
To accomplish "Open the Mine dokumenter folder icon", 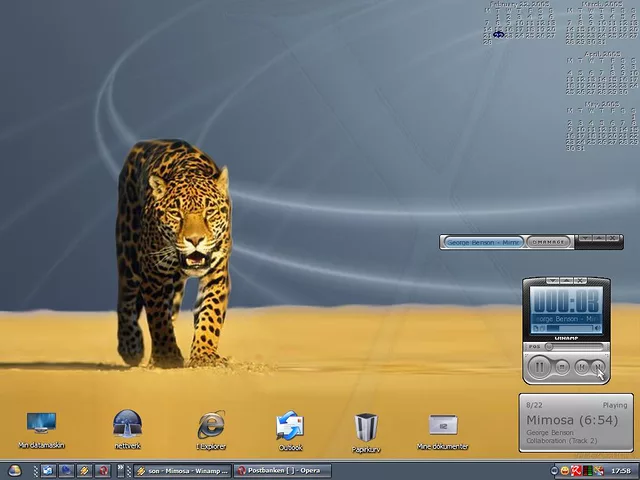I will [x=442, y=426].
